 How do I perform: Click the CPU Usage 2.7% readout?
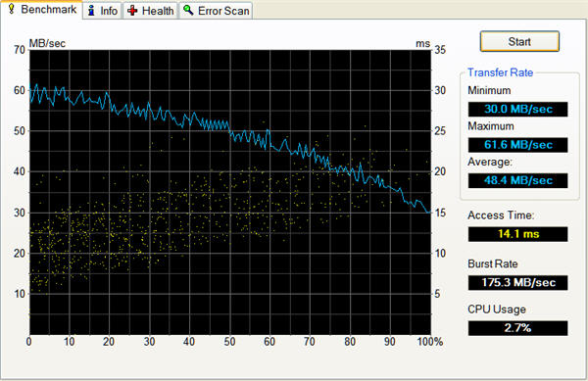click(x=517, y=328)
